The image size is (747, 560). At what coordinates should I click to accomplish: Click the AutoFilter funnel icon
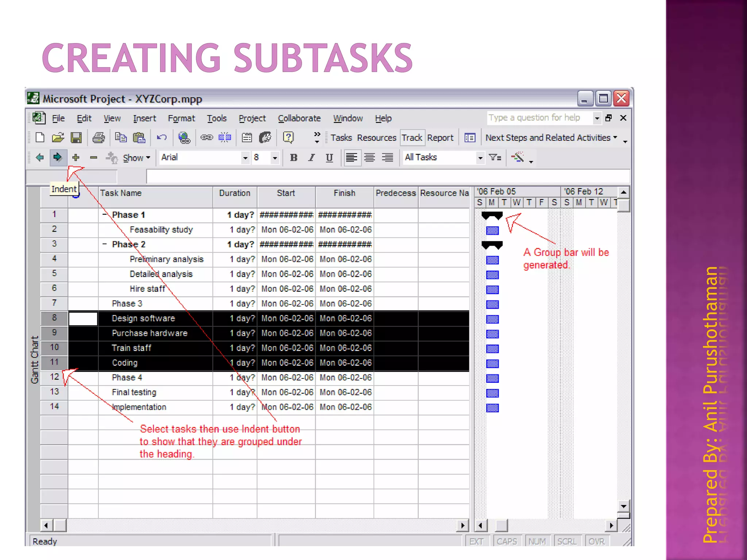pyautogui.click(x=495, y=157)
